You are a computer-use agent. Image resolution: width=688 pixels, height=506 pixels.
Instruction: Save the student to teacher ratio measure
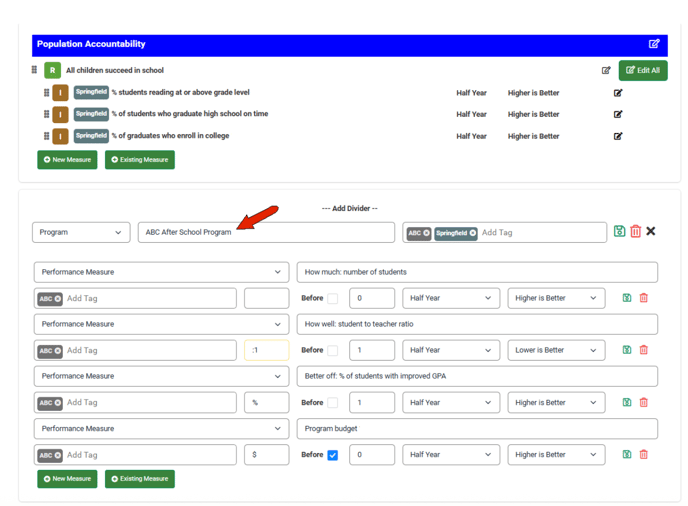click(627, 350)
